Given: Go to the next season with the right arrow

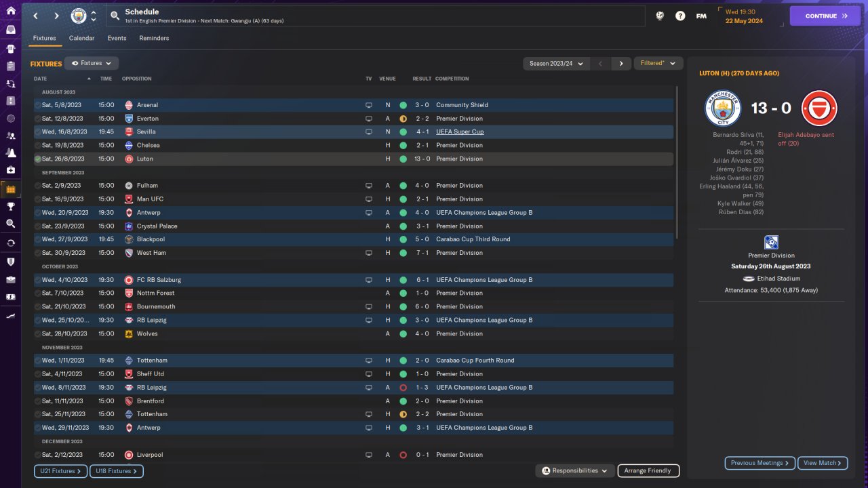Looking at the screenshot, I should pos(621,64).
